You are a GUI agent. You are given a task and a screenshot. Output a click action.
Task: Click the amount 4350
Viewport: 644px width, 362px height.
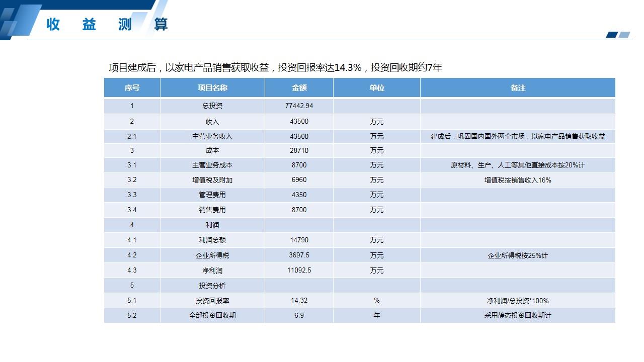coord(299,195)
